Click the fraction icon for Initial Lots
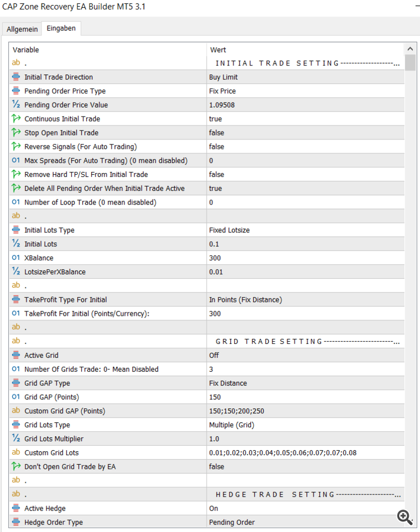 point(16,244)
